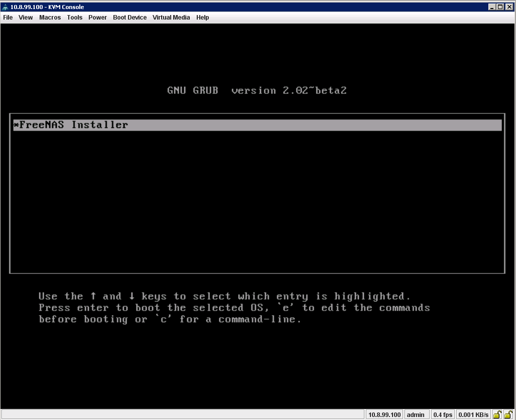Select the FreeNAS Installer boot entry
This screenshot has height=420, width=516.
pos(257,125)
